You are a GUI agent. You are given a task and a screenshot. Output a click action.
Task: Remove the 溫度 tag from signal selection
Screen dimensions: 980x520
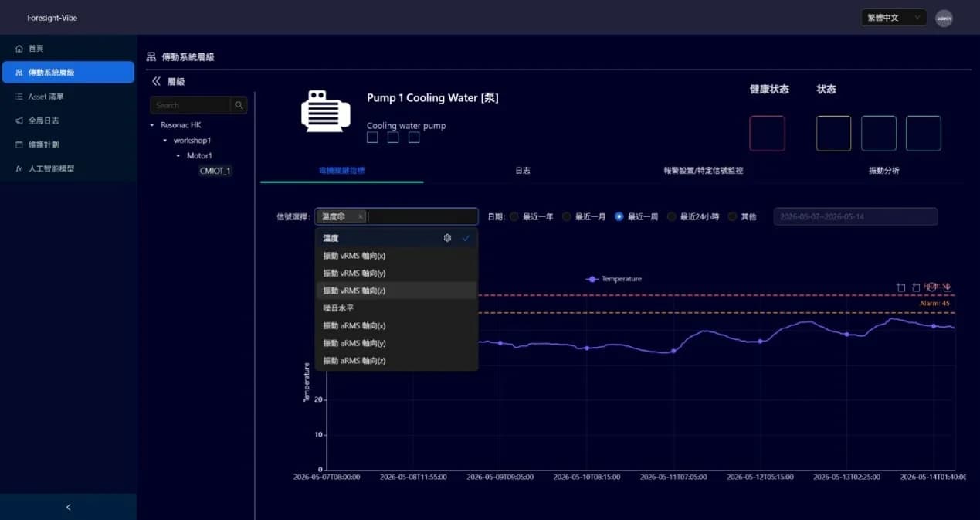(361, 217)
